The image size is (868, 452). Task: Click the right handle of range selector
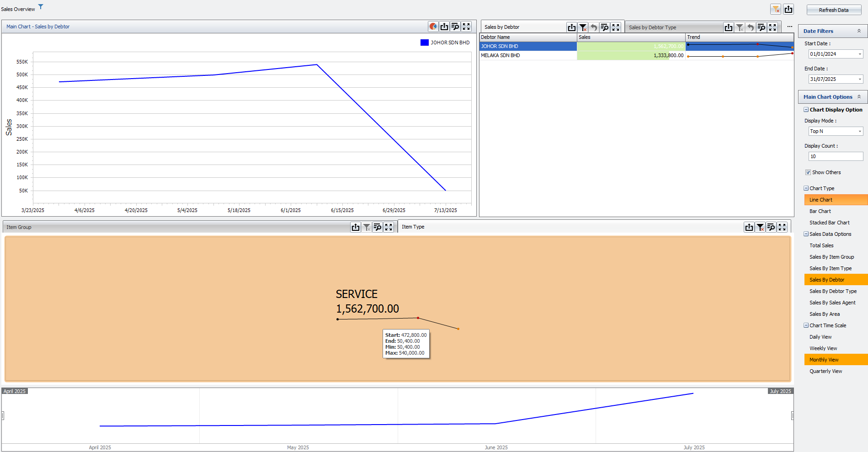pyautogui.click(x=792, y=415)
